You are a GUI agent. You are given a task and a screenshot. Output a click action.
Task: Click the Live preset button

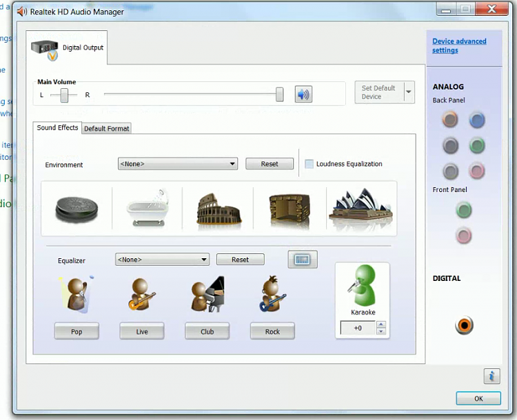(x=142, y=331)
